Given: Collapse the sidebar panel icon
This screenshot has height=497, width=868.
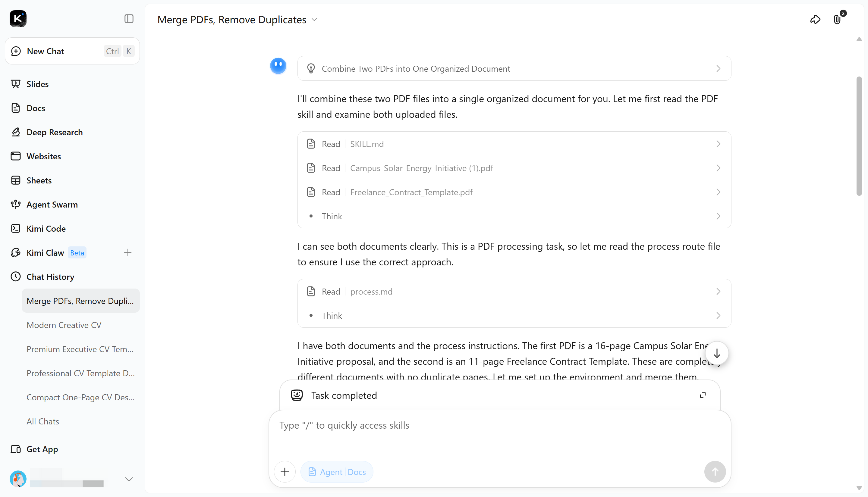Looking at the screenshot, I should pyautogui.click(x=129, y=19).
